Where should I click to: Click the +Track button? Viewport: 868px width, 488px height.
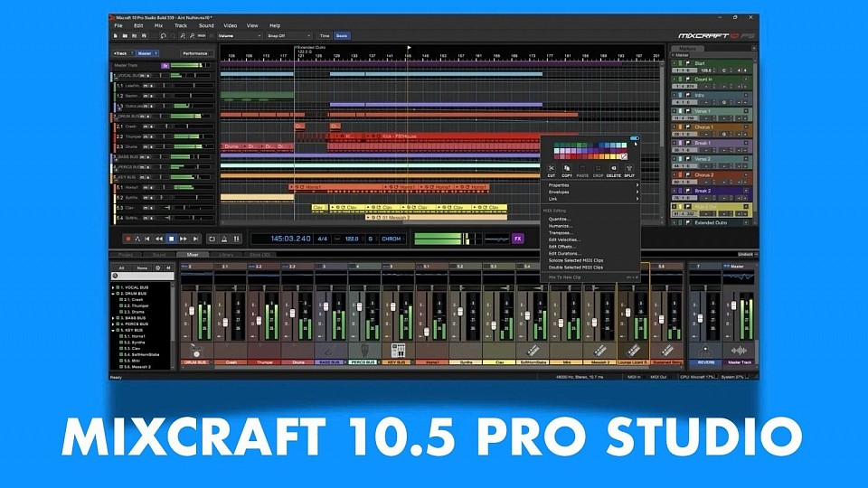pyautogui.click(x=120, y=53)
